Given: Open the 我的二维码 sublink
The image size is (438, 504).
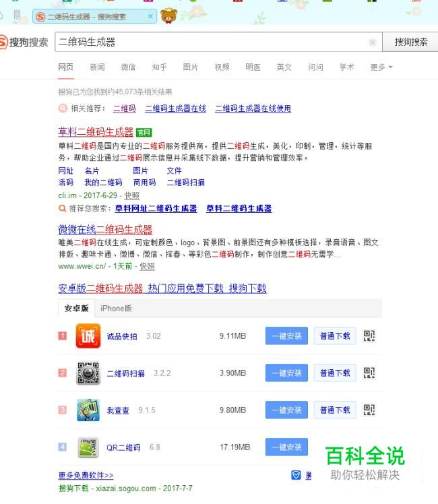Looking at the screenshot, I should (x=103, y=183).
